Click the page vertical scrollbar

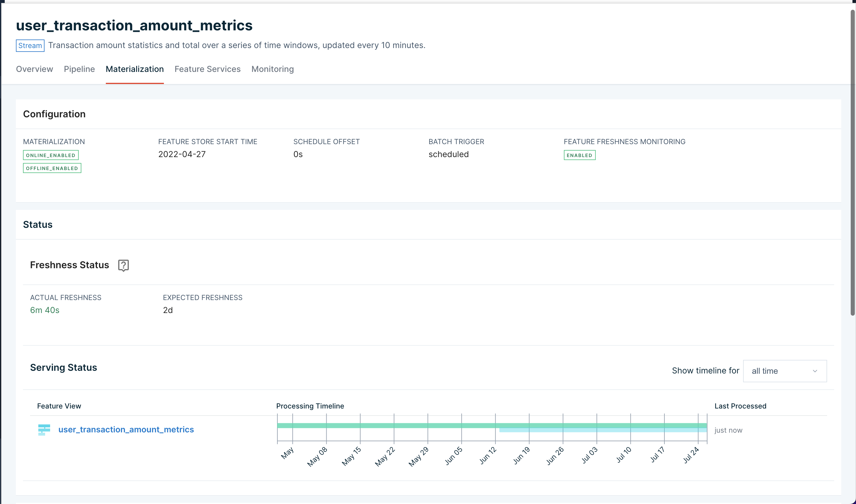(852, 162)
